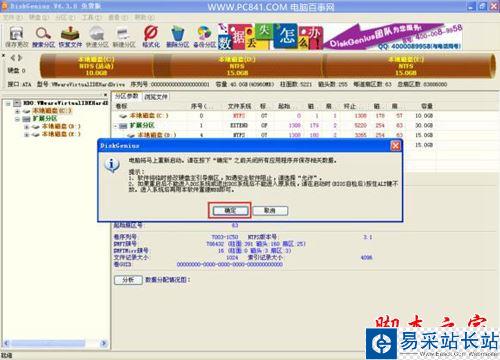Image resolution: width=500 pixels, height=360 pixels.
Task: Collapse the HD0 VMware disk tree node
Action: (x=8, y=104)
